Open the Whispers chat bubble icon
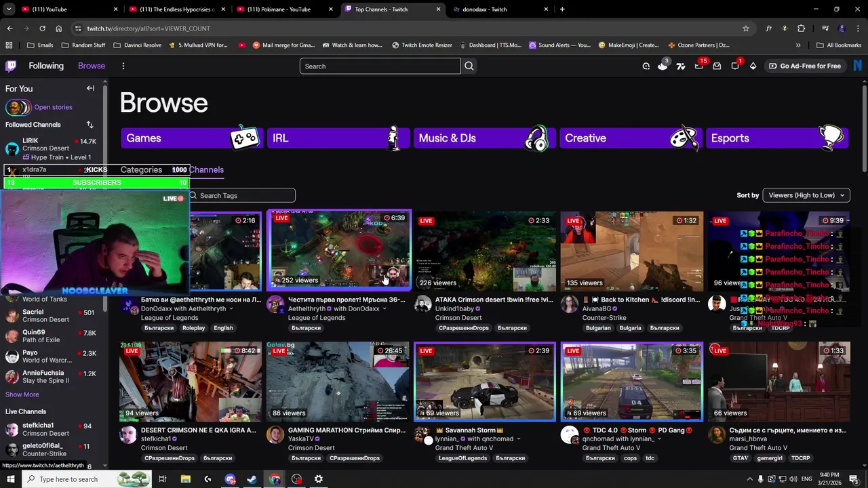The width and height of the screenshot is (868, 488). click(735, 66)
